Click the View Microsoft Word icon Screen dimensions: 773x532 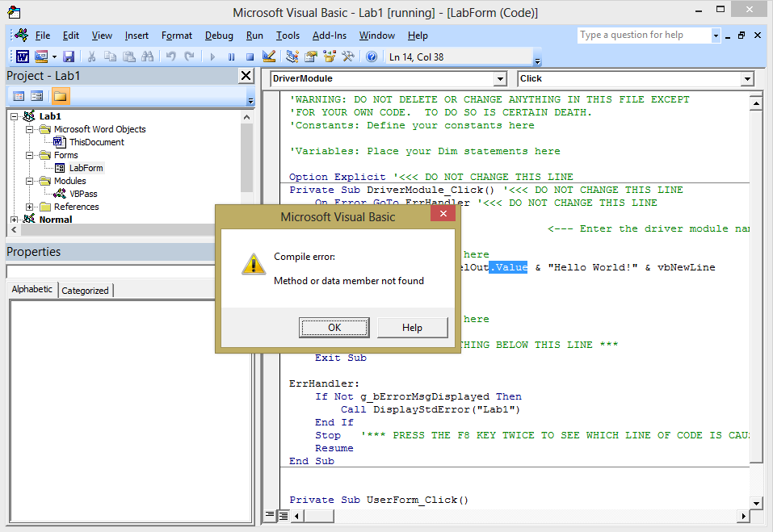tap(22, 57)
